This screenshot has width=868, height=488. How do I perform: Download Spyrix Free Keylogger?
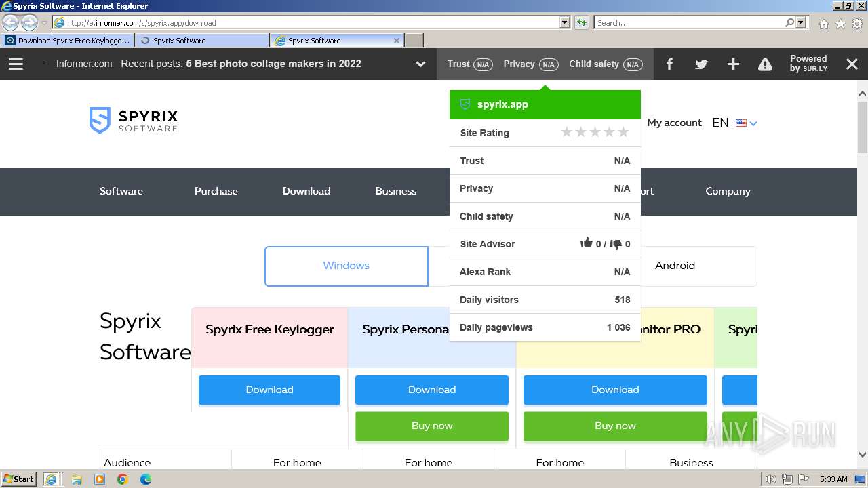(269, 390)
